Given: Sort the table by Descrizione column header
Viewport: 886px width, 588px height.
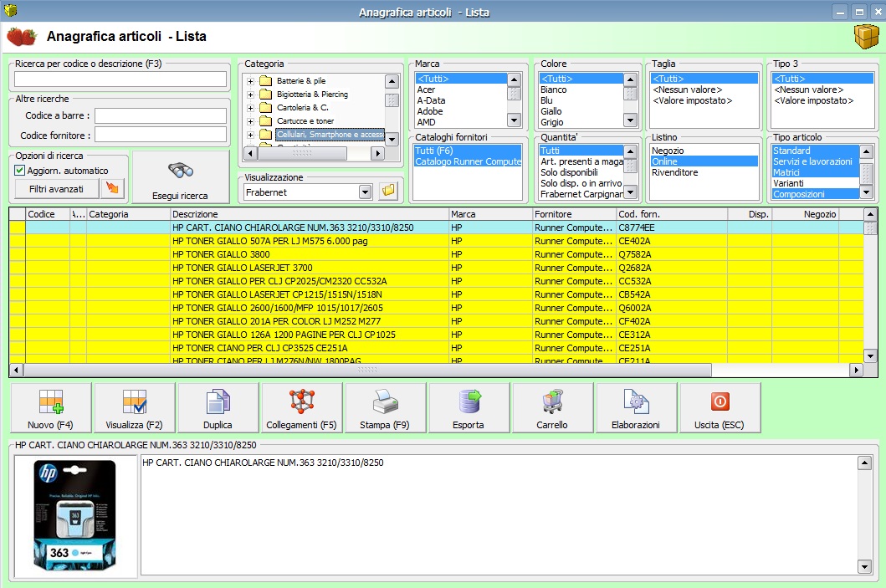Looking at the screenshot, I should click(310, 214).
